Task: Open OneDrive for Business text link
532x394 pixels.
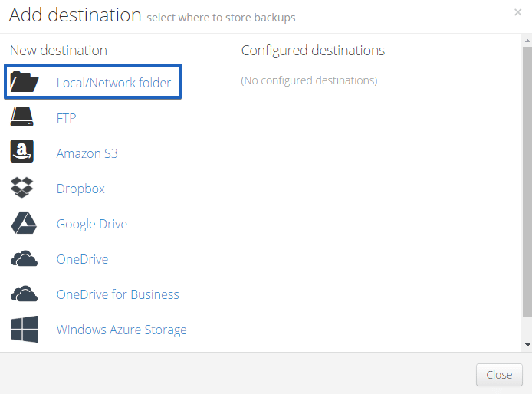Action: click(117, 294)
